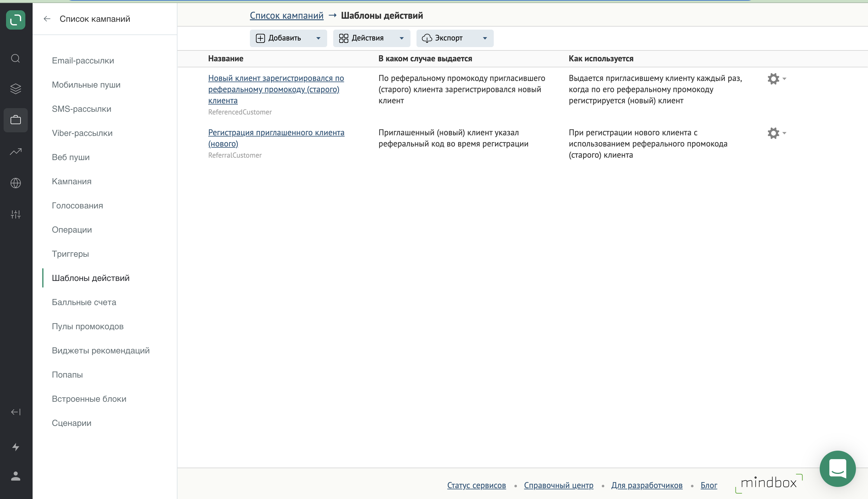Viewport: 868px width, 499px height.
Task: Open the Для разработчиков footer link
Action: pyautogui.click(x=647, y=485)
